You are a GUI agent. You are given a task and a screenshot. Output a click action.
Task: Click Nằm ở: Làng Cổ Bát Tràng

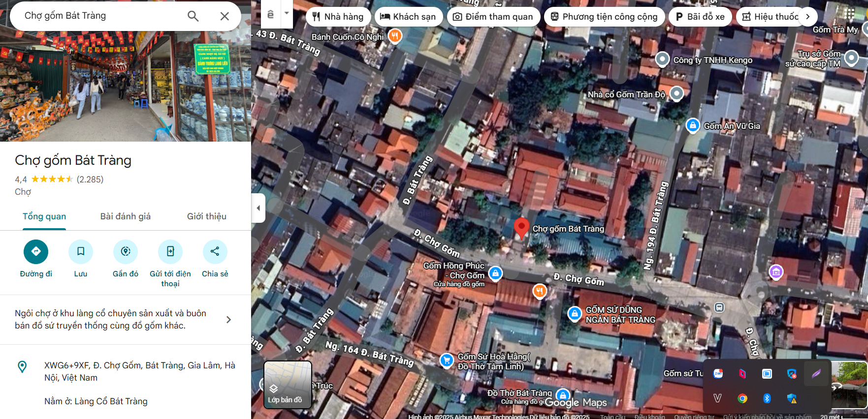click(x=96, y=401)
